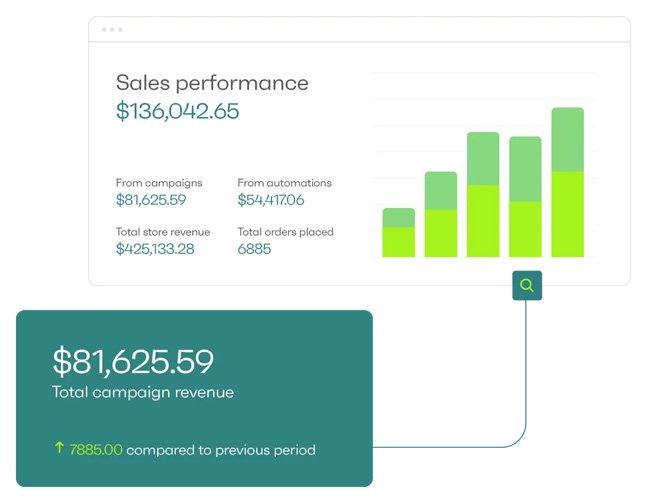The width and height of the screenshot is (650, 498).
Task: Click the green up arrow icon
Action: [59, 447]
